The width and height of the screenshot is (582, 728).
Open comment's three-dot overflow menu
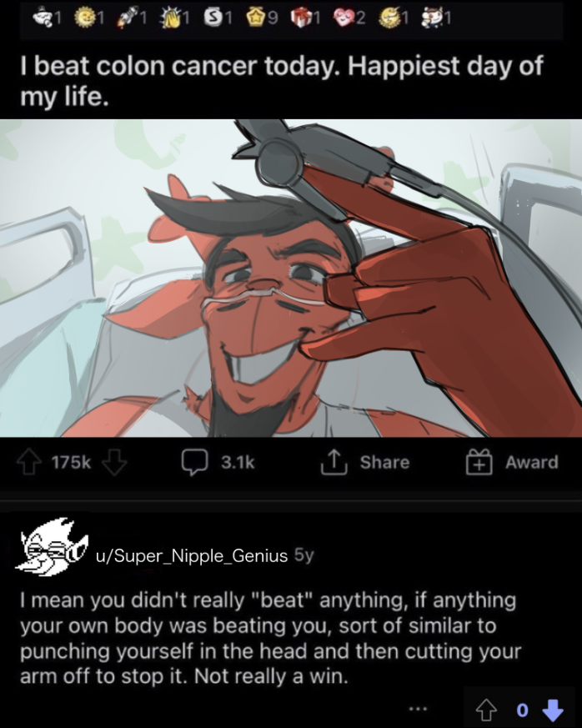[418, 709]
